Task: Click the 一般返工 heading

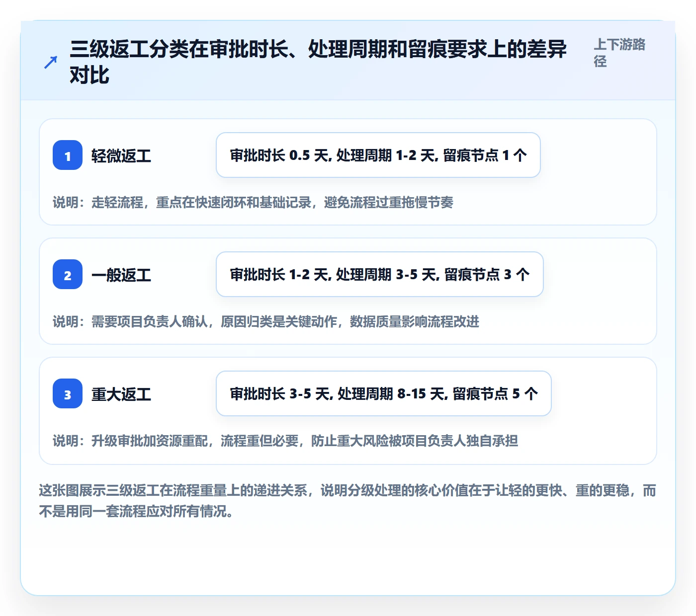Action: tap(121, 275)
